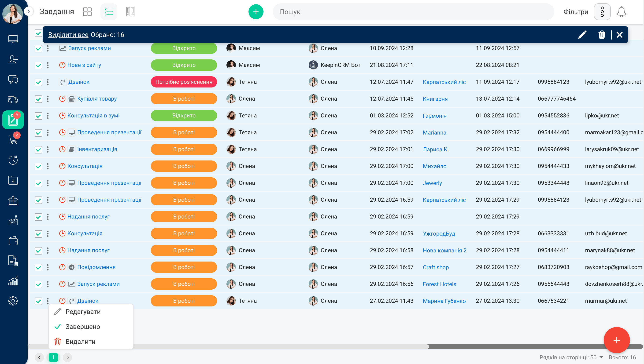The width and height of the screenshot is (644, 364).
Task: Open the delivery truck sidebar icon
Action: click(13, 100)
